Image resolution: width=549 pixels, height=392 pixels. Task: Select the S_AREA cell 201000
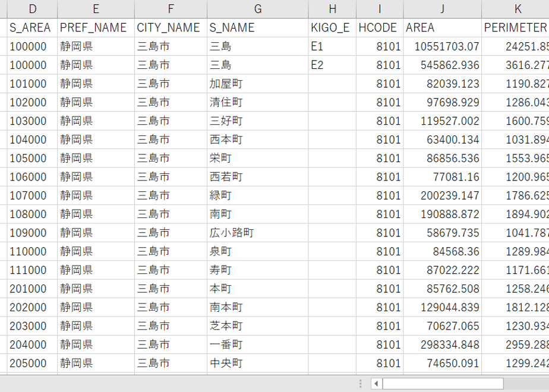(32, 289)
